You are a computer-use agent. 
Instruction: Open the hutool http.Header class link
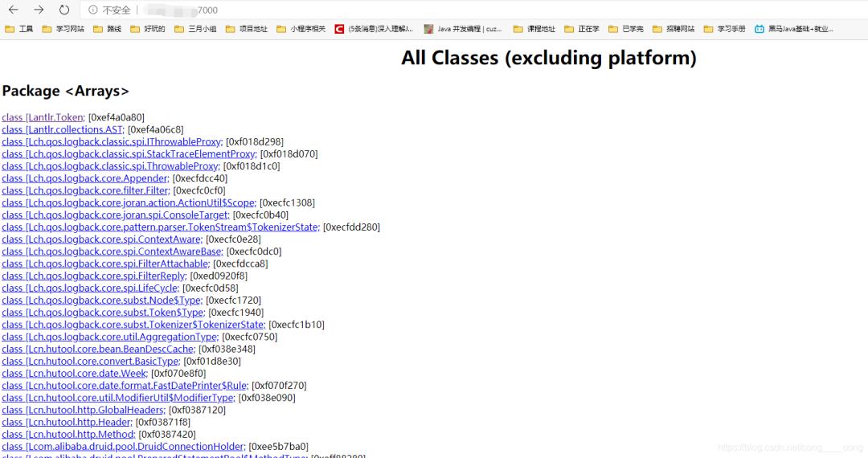tap(67, 422)
